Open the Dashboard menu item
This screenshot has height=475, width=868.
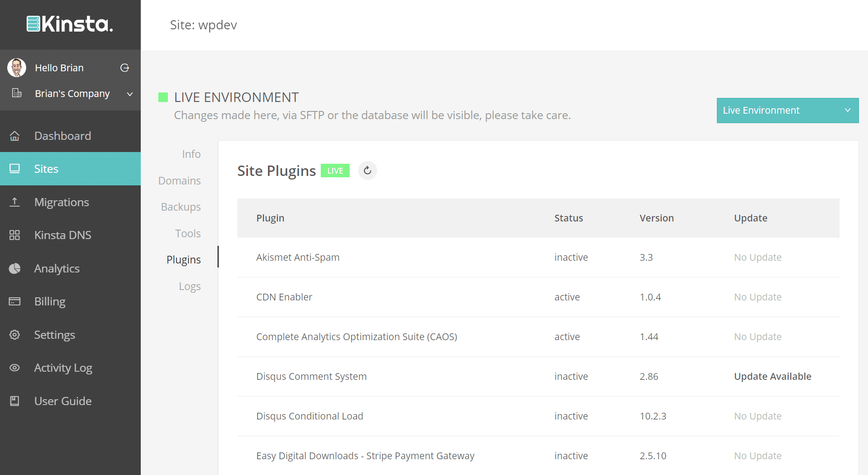tap(70, 136)
